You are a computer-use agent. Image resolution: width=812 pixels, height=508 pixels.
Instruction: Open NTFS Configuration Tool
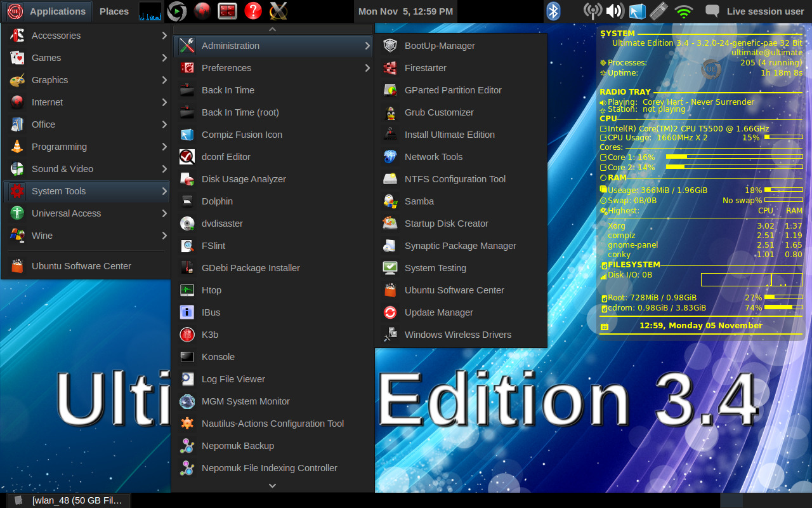pos(461,179)
